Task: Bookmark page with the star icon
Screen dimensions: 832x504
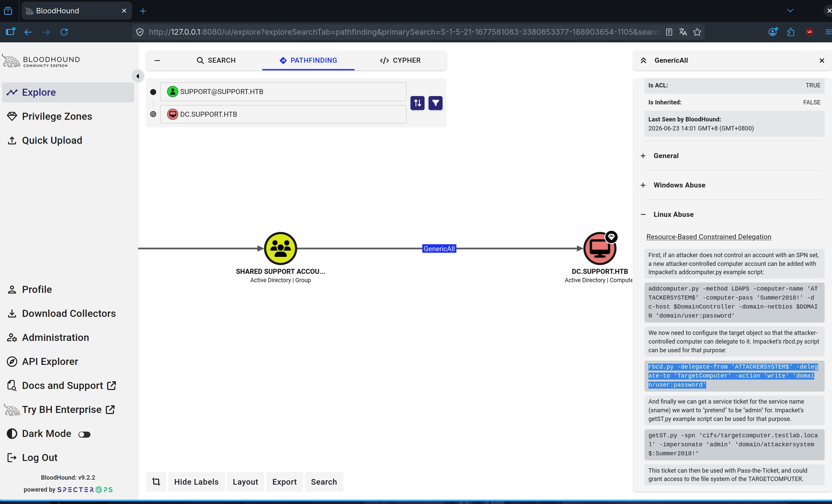Action: (x=697, y=32)
